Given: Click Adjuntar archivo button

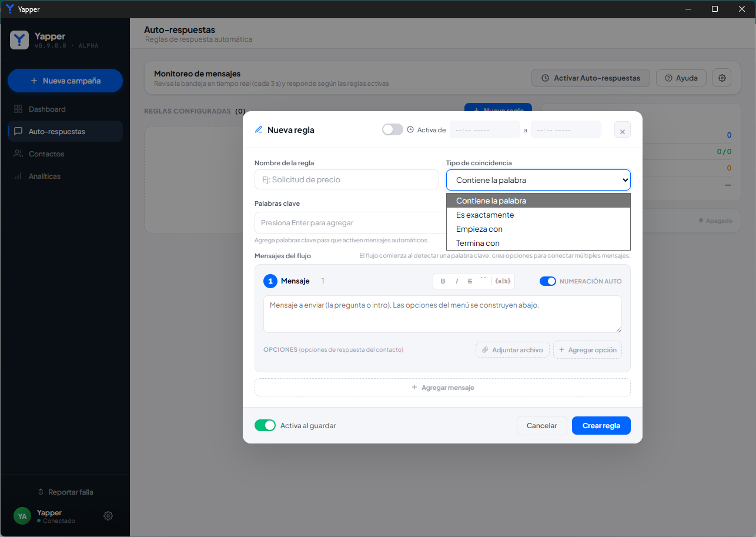Looking at the screenshot, I should point(513,350).
